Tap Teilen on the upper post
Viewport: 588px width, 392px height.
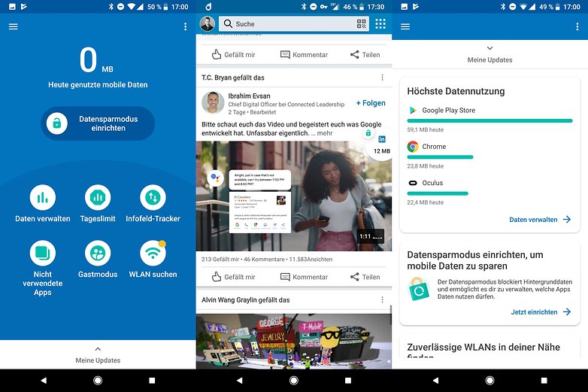point(365,55)
